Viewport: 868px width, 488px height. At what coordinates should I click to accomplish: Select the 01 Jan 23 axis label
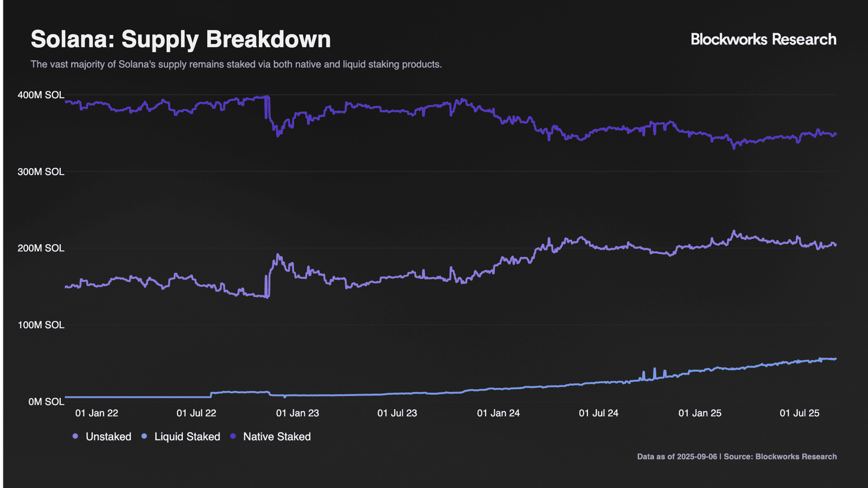[297, 413]
